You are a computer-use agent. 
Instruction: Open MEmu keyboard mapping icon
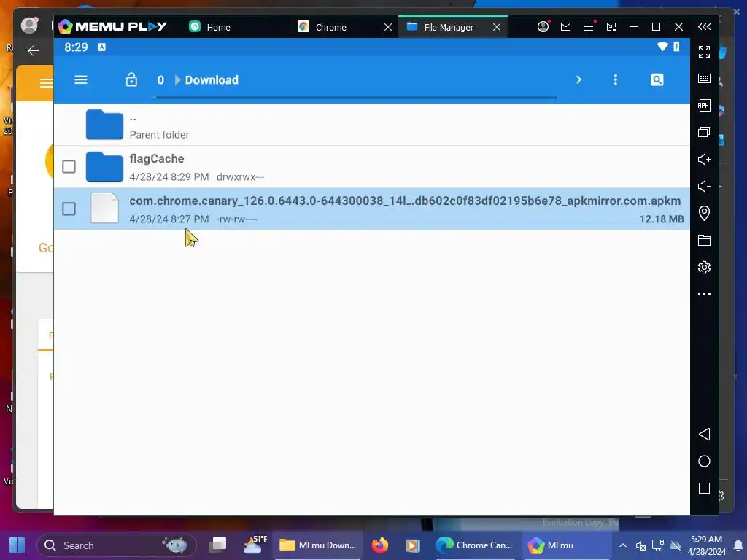click(704, 79)
